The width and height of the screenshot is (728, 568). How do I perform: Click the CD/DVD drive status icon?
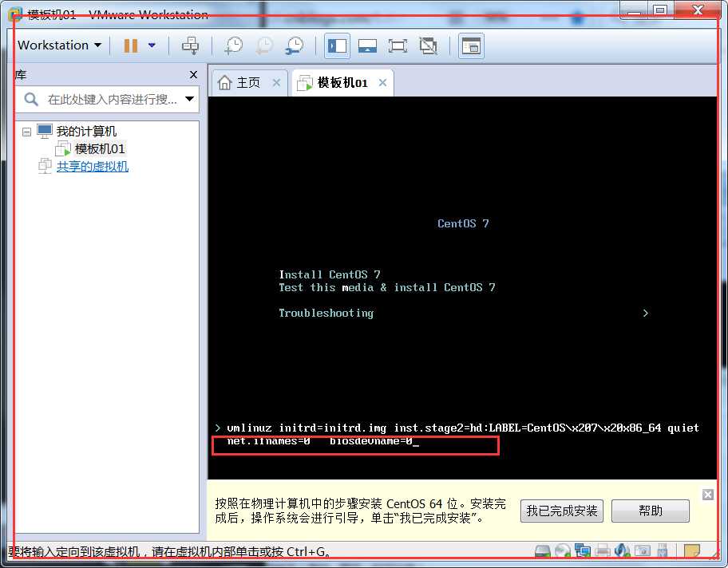click(563, 550)
